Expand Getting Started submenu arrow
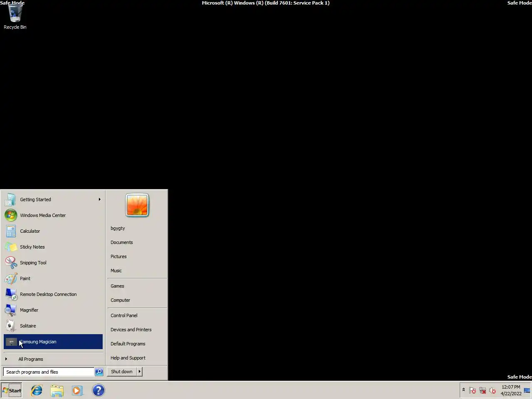The height and width of the screenshot is (399, 532). pos(99,199)
